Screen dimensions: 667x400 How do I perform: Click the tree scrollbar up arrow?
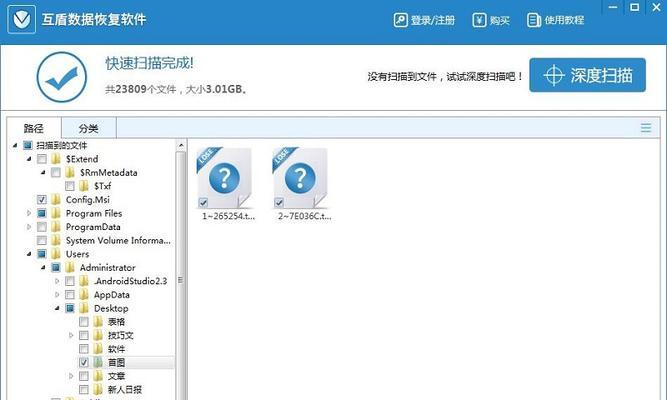coord(181,146)
